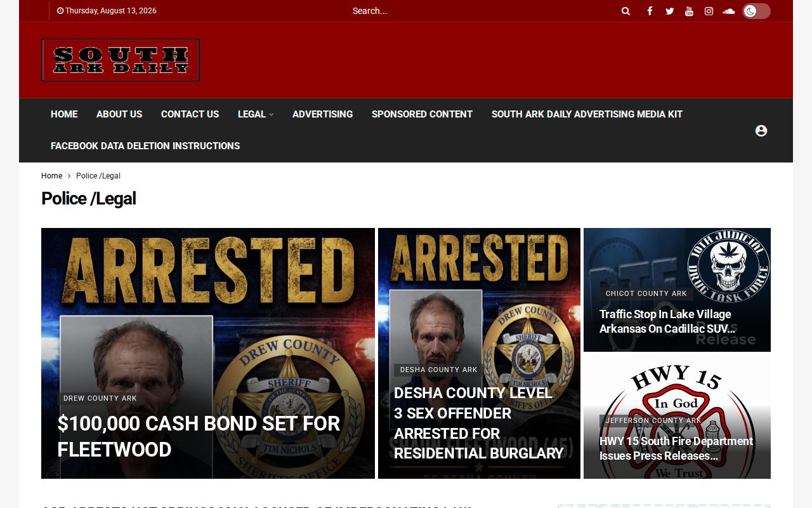Open Desha County sex offender arrested article
812x508 pixels.
479,423
